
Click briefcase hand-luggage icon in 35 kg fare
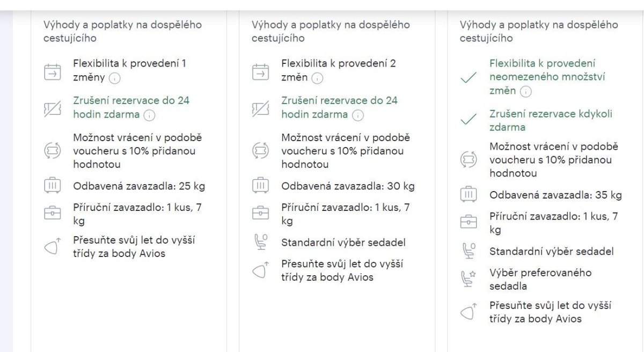point(469,222)
